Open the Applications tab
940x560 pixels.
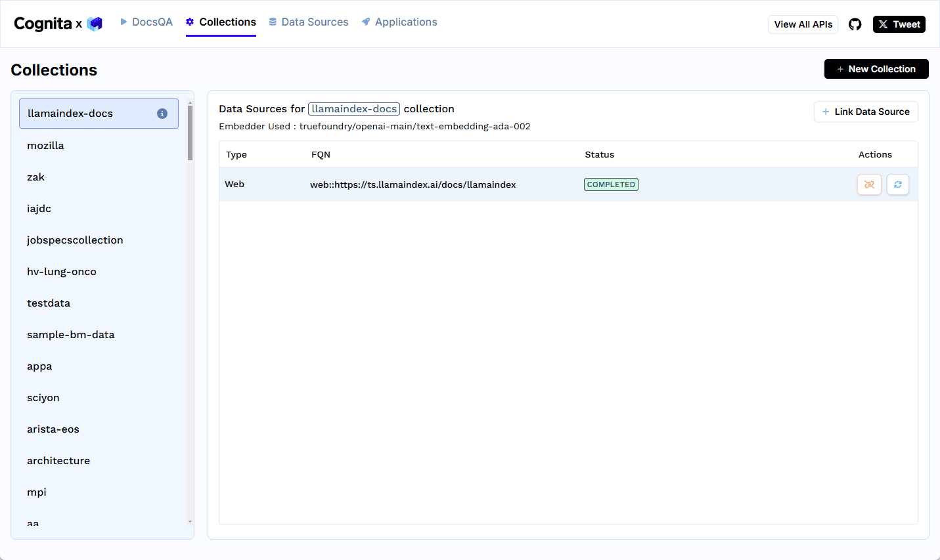tap(399, 22)
